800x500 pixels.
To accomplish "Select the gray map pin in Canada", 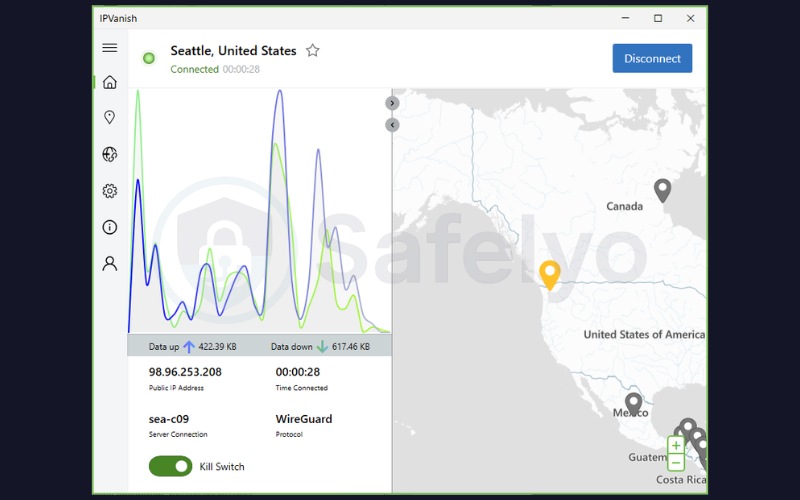I will [662, 191].
